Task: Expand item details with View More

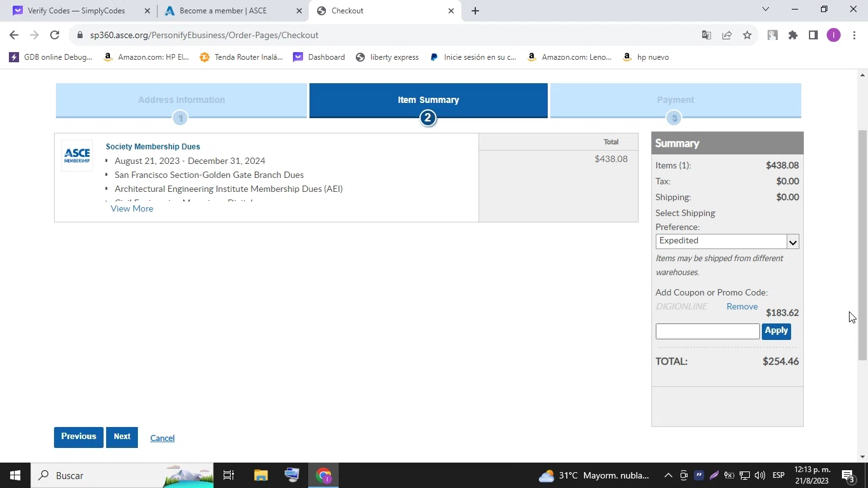Action: (132, 208)
